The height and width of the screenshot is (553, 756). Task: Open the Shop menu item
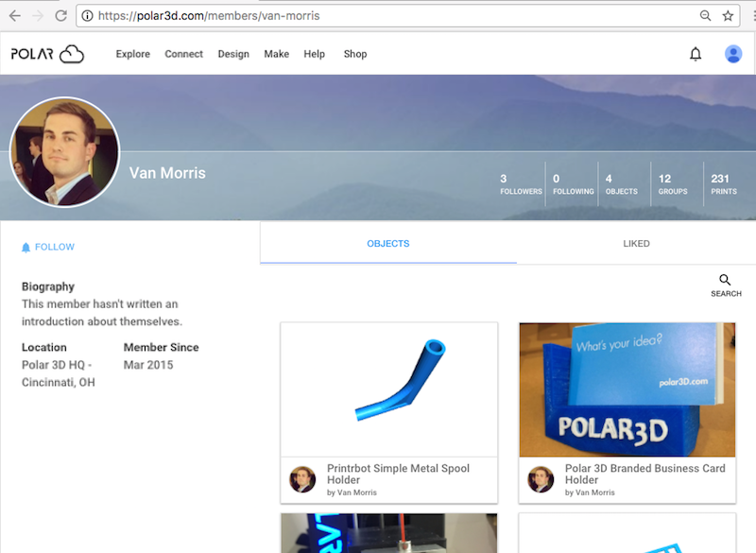(355, 54)
